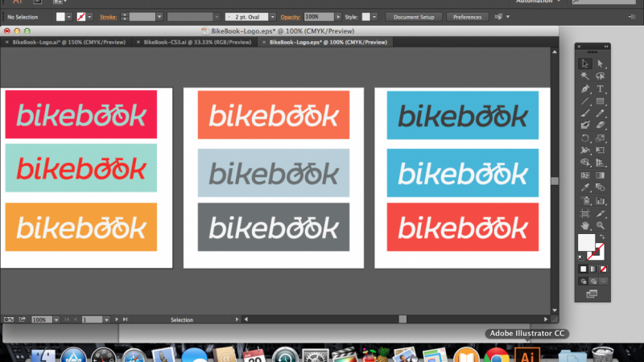Expand the Opacity slider arrow
The height and width of the screenshot is (362, 644).
point(338,17)
